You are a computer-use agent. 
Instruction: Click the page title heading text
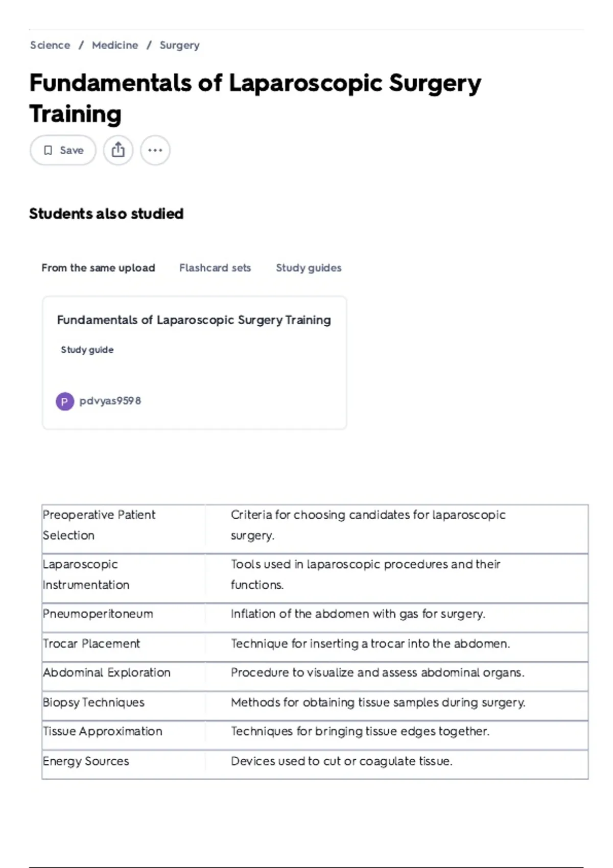click(x=255, y=97)
